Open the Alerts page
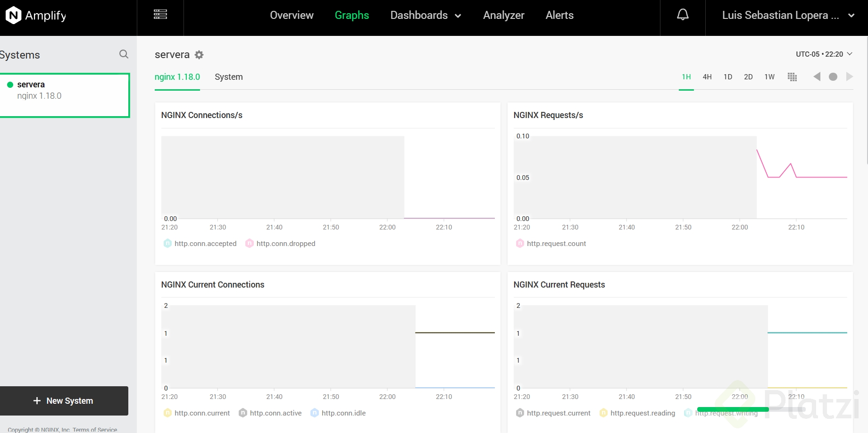The width and height of the screenshot is (868, 433). click(x=559, y=15)
